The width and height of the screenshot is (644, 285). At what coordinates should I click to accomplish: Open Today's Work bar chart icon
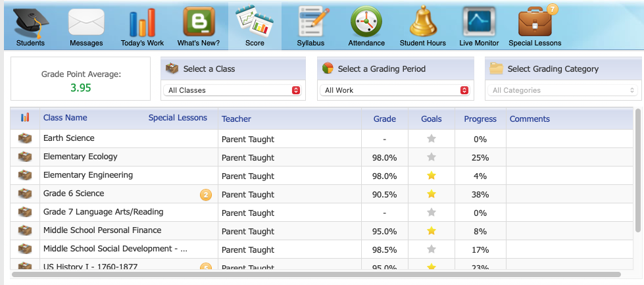coord(142,23)
